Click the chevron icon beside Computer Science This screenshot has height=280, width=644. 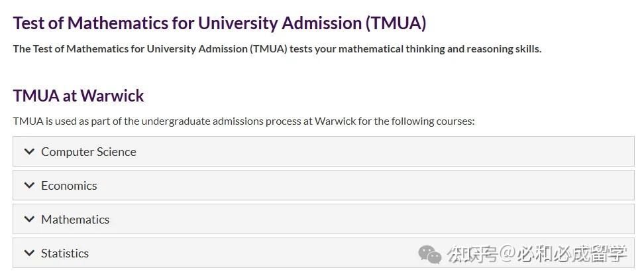pos(29,151)
